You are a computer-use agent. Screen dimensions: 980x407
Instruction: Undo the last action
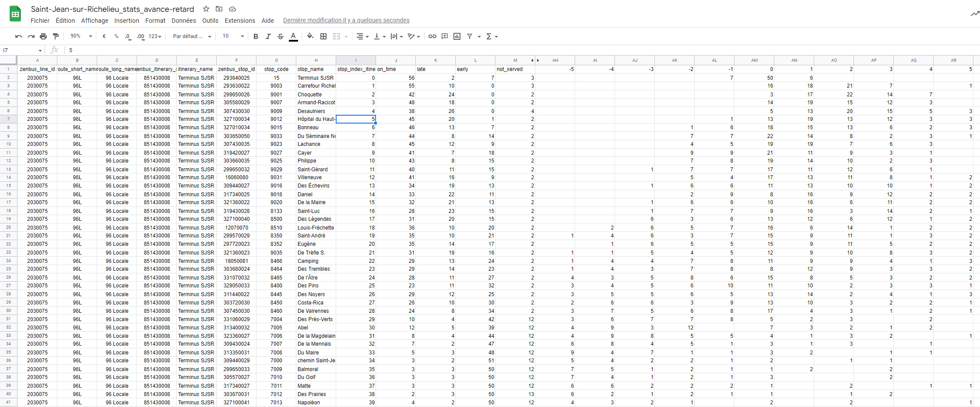[x=18, y=36]
